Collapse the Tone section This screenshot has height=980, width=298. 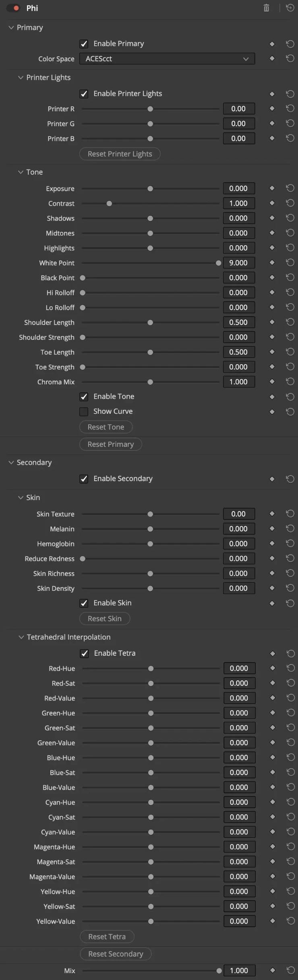[x=21, y=172]
